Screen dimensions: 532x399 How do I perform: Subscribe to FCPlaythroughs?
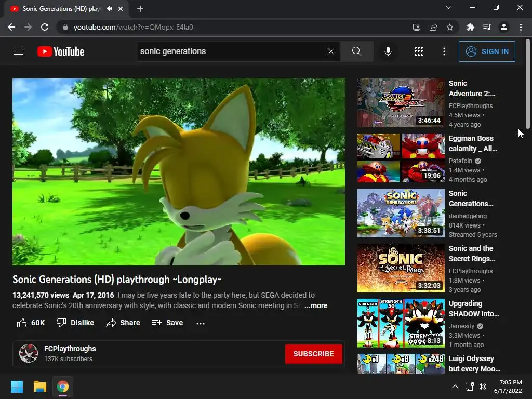pos(313,354)
